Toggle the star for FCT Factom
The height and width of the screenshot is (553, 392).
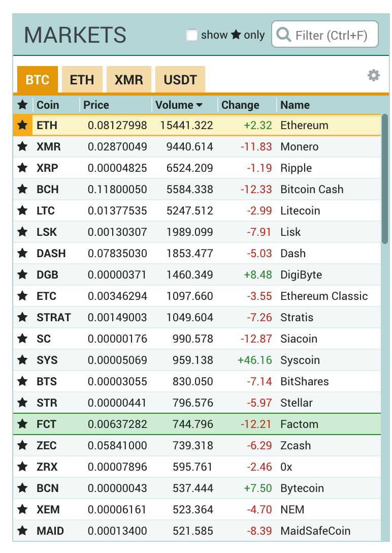pos(22,424)
